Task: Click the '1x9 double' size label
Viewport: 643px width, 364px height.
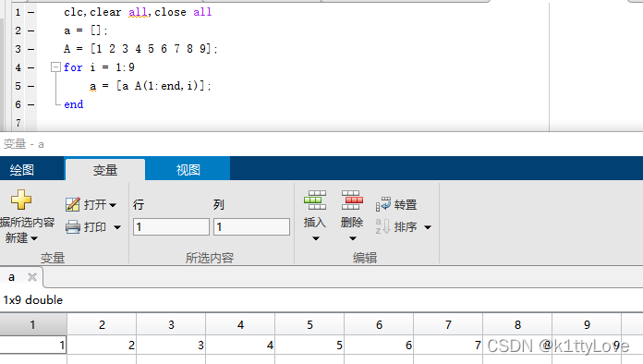Action: point(33,300)
